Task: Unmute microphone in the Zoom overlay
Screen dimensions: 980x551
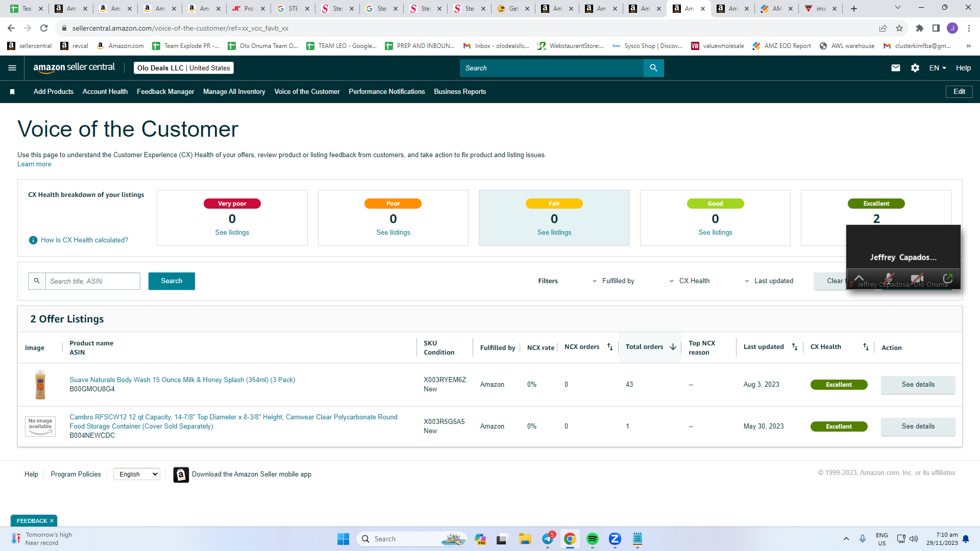Action: [x=889, y=279]
